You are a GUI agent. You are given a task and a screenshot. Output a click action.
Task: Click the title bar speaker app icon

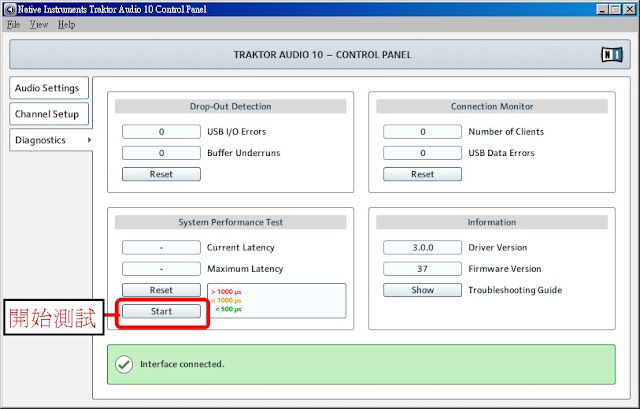click(10, 9)
